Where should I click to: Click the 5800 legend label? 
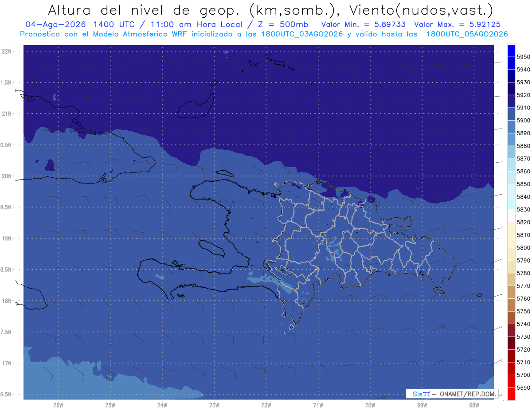pos(523,247)
